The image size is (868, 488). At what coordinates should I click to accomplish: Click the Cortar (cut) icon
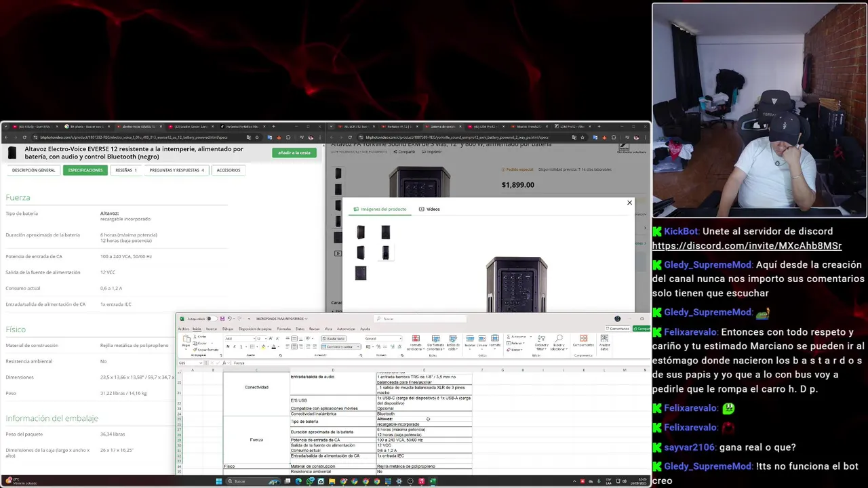[x=199, y=337]
